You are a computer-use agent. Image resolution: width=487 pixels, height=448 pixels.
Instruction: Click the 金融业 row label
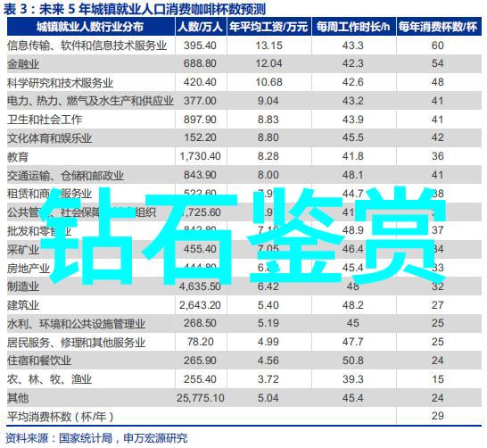(23, 64)
